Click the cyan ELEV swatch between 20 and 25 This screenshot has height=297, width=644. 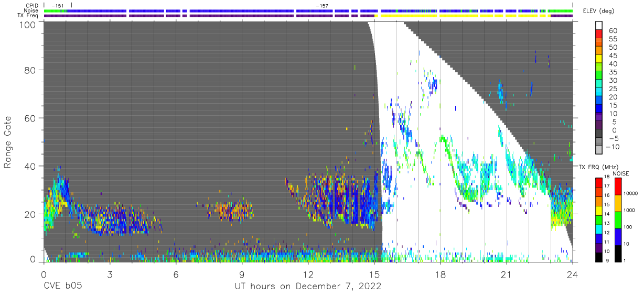(600, 93)
